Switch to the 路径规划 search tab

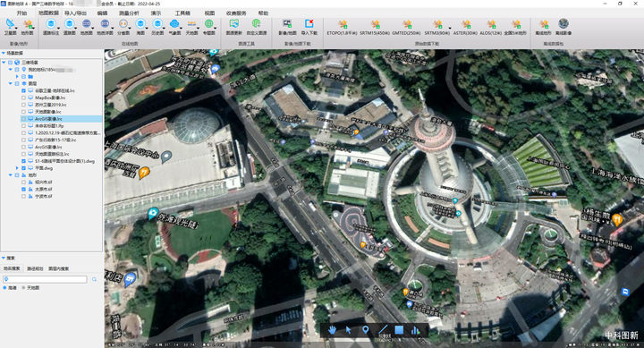coord(35,268)
